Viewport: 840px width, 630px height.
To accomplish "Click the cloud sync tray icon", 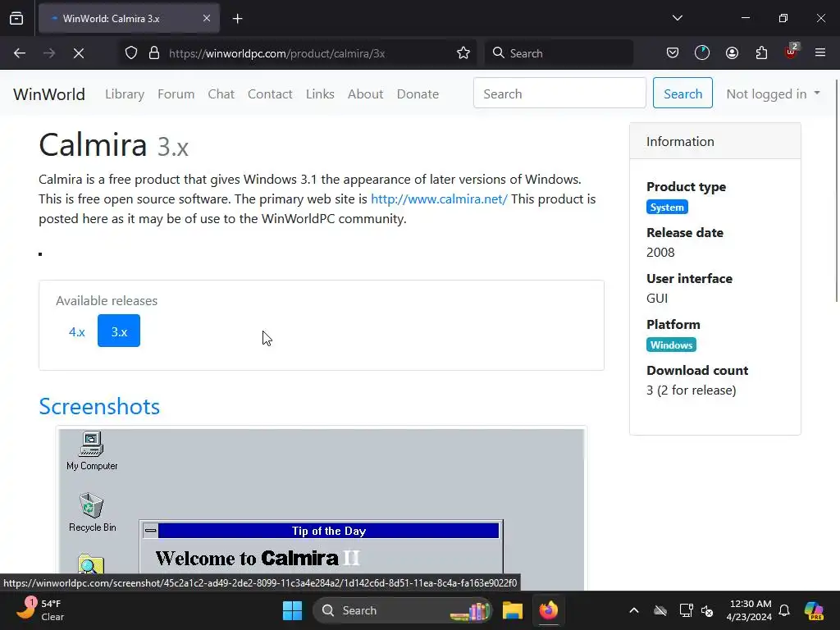I will [x=660, y=610].
